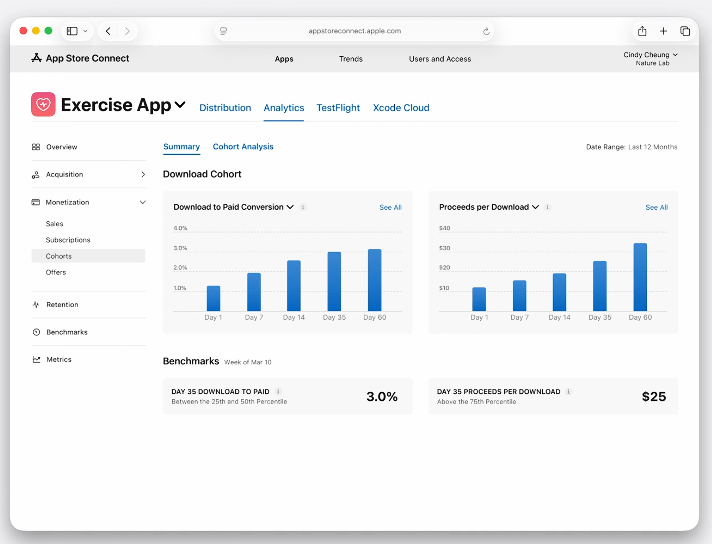Image resolution: width=712 pixels, height=544 pixels.
Task: Click the 3.0% benchmark value
Action: point(382,396)
